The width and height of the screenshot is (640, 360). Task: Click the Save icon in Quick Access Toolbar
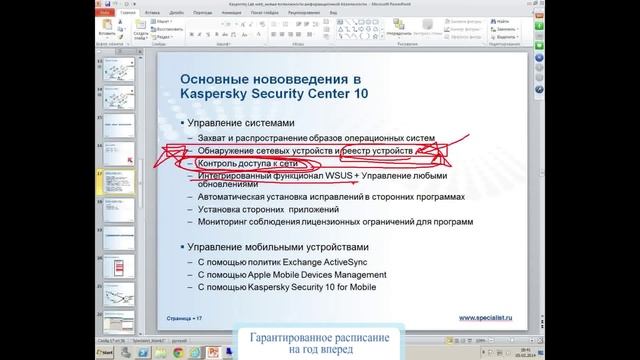(x=108, y=4)
